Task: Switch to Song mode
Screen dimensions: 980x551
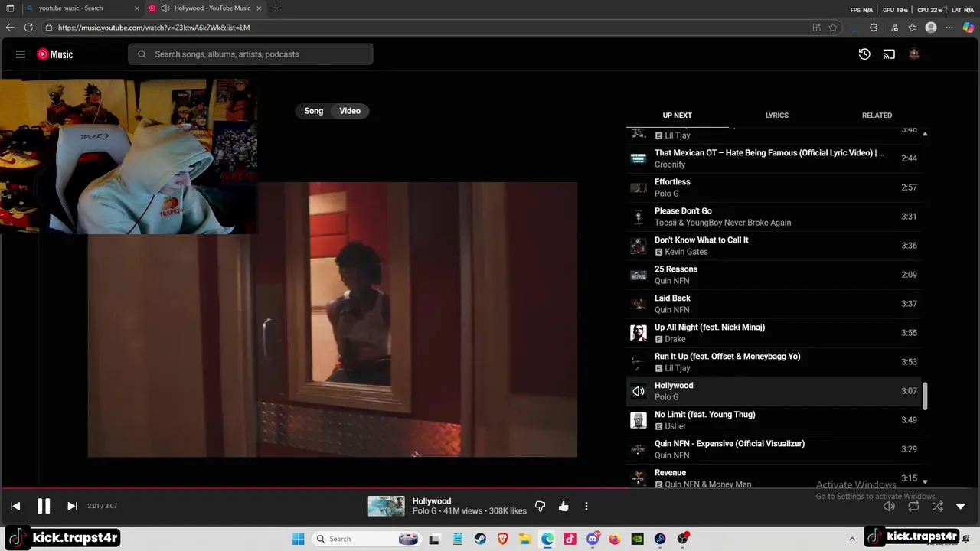Action: coord(314,111)
